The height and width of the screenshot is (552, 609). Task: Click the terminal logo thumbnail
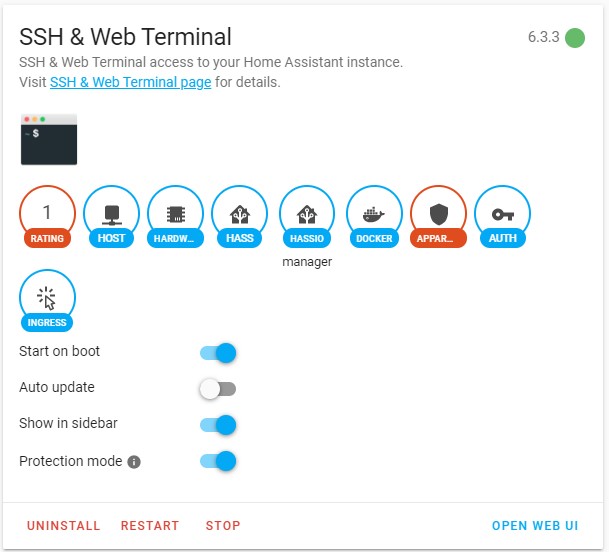tap(49, 139)
